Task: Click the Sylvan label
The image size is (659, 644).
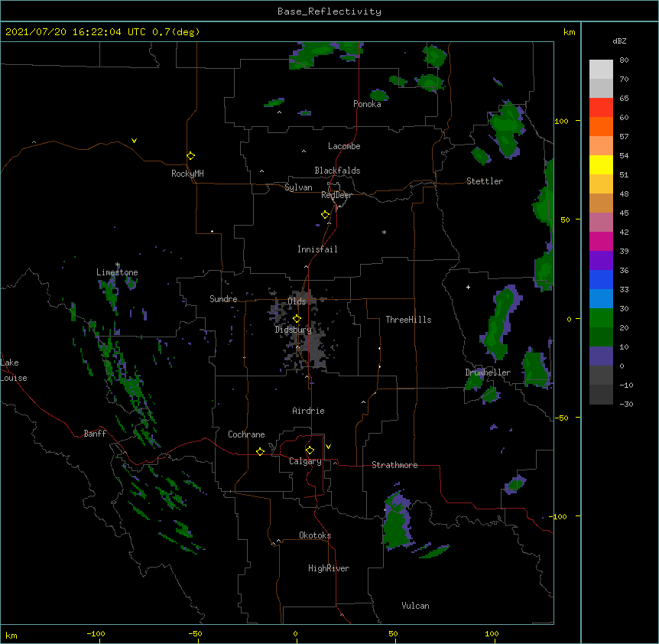Action: coord(298,187)
